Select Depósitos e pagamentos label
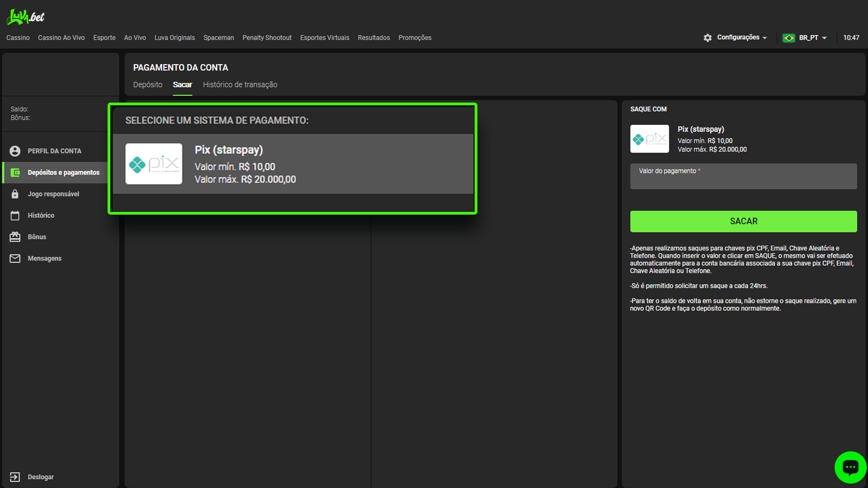The height and width of the screenshot is (488, 868). tap(63, 173)
